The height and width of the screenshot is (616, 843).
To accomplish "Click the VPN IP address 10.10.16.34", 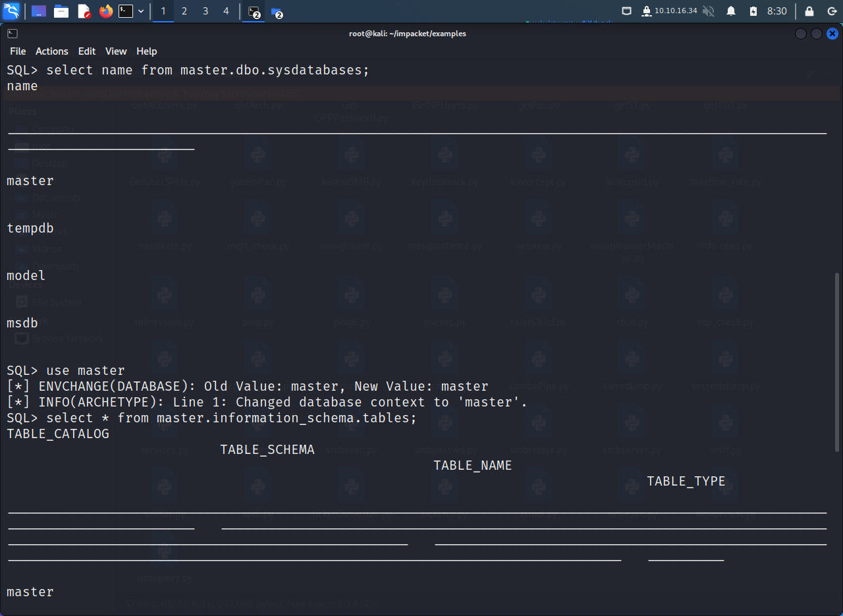I will (x=676, y=11).
